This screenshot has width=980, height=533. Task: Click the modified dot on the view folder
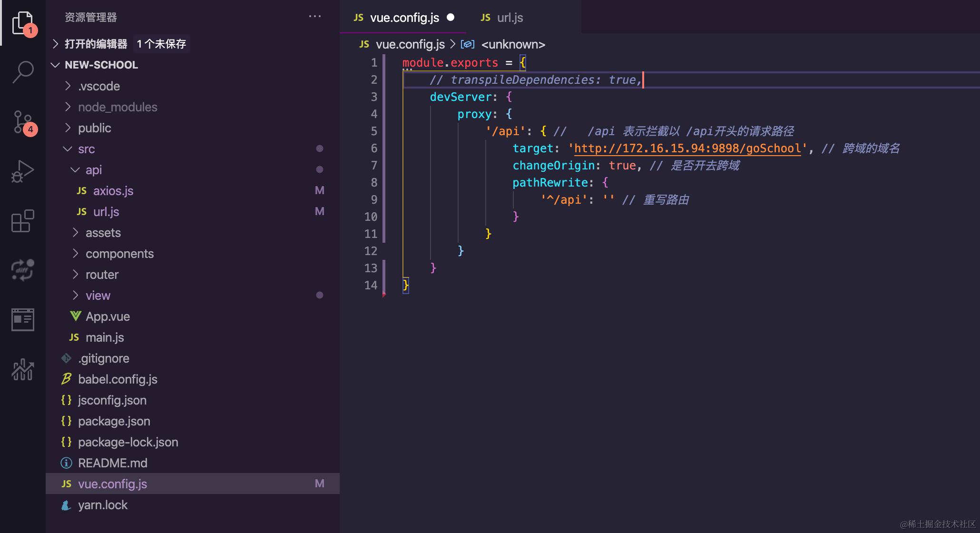pos(320,295)
